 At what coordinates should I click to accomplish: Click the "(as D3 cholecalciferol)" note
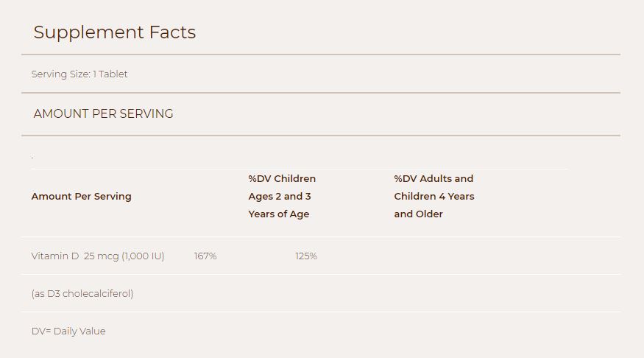click(82, 294)
